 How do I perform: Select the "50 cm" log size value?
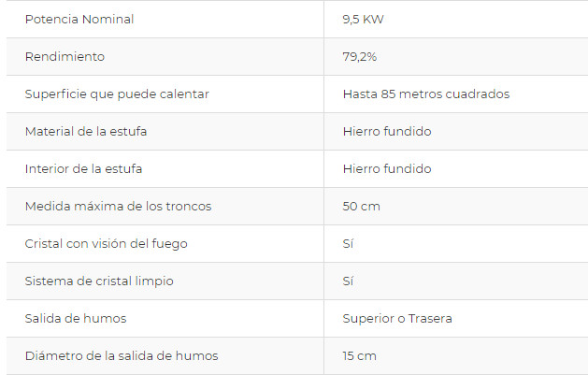tap(362, 206)
